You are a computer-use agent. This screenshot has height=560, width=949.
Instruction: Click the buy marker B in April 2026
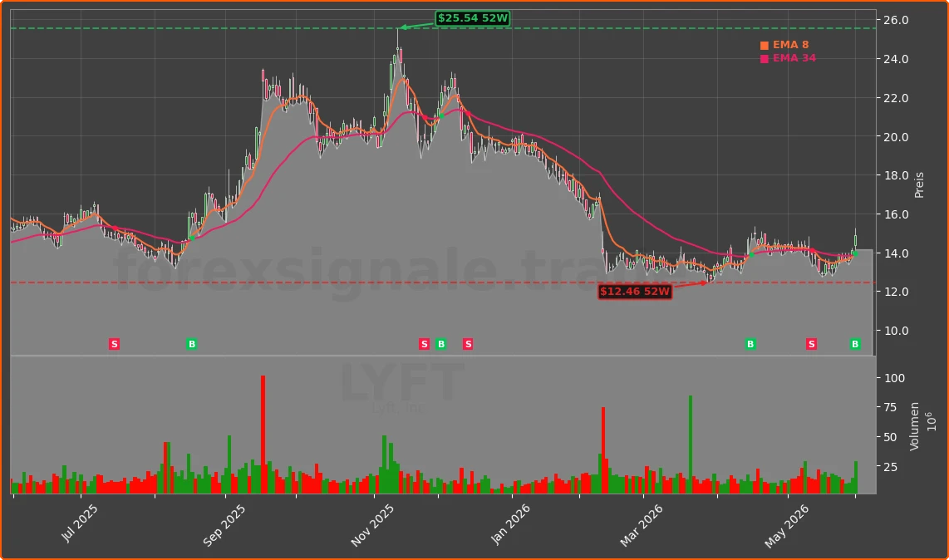(750, 344)
